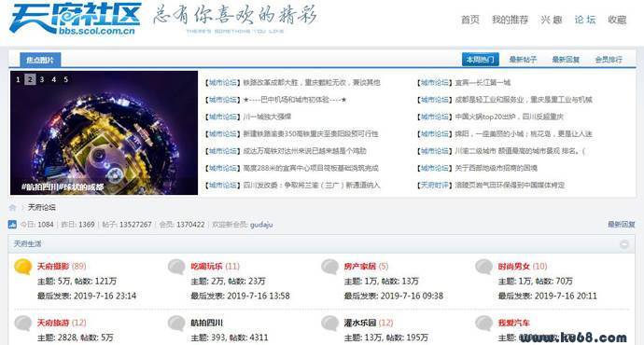Viewport: 644px width, 345px height.
Task: Click the 房产家居 forum bubble icon
Action: [329, 267]
